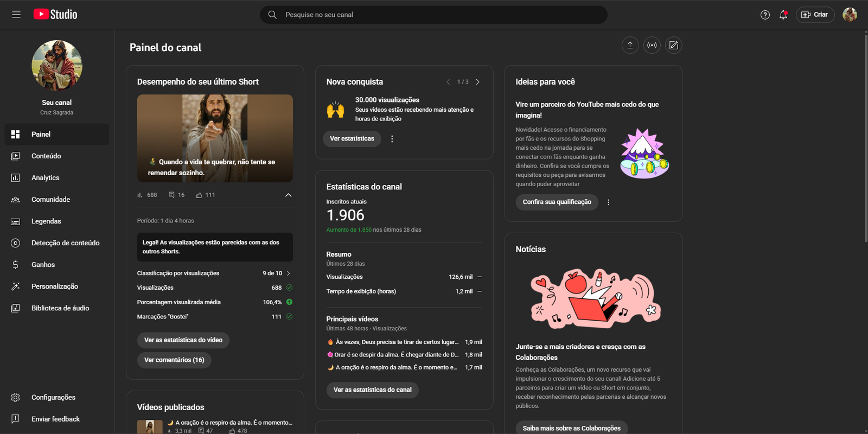The width and height of the screenshot is (868, 434).
Task: Open the hamburger navigation menu
Action: [16, 15]
